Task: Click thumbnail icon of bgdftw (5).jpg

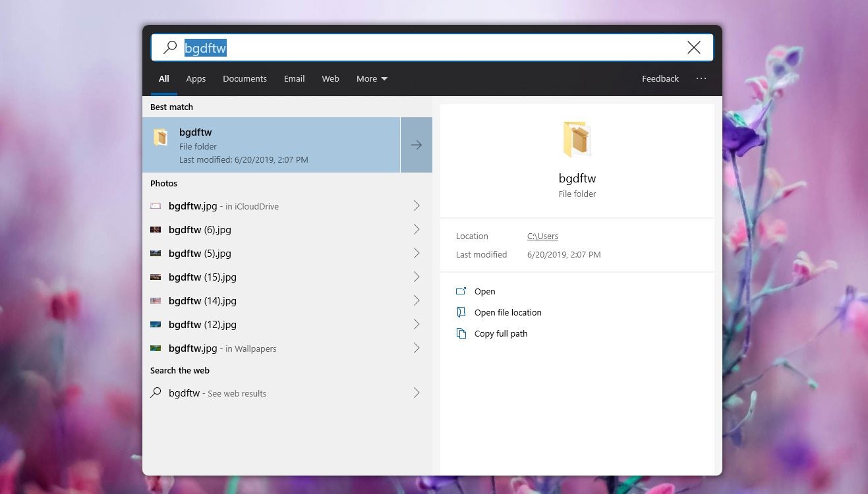Action: pos(156,254)
